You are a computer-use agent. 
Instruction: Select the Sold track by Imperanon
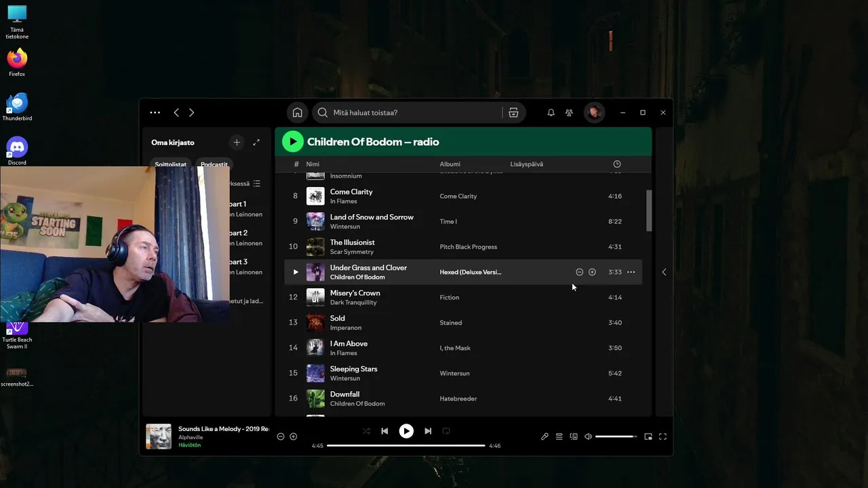[337, 318]
